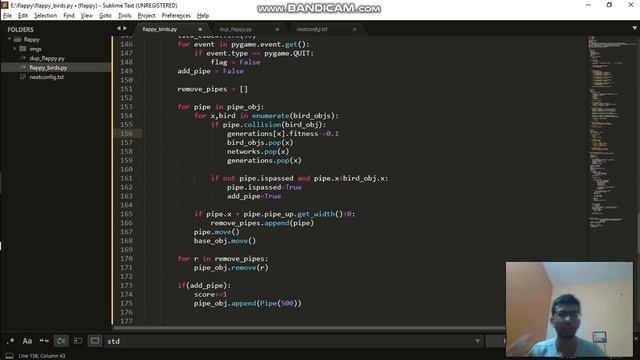This screenshot has width=640, height=360.
Task: Click the Sublime Text title bar app icon
Action: point(4,5)
